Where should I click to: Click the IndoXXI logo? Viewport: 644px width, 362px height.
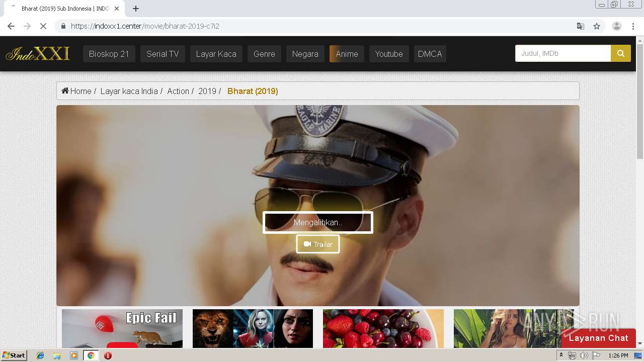pos(38,54)
